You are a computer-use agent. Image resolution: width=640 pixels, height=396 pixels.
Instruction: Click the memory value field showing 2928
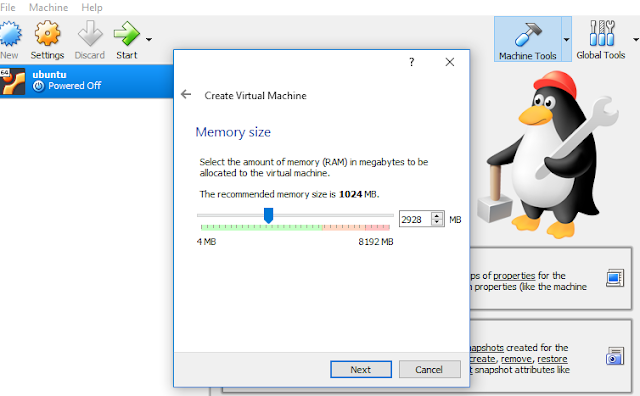pyautogui.click(x=415, y=220)
